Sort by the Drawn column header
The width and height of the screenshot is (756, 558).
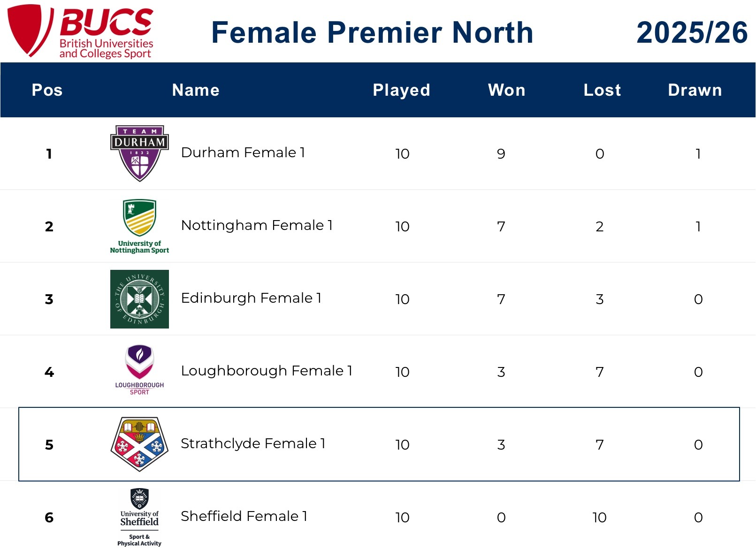[695, 90]
